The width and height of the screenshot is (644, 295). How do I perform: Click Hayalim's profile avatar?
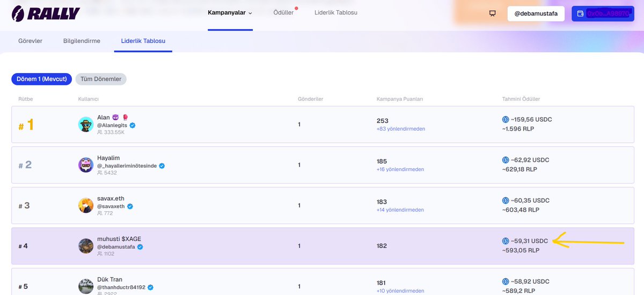click(86, 165)
